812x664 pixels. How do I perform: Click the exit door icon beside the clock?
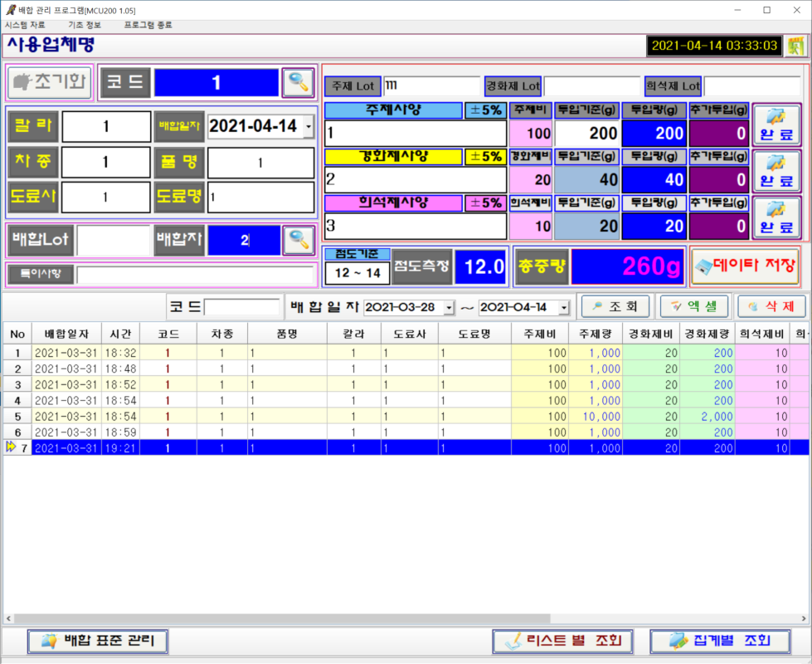pyautogui.click(x=796, y=46)
